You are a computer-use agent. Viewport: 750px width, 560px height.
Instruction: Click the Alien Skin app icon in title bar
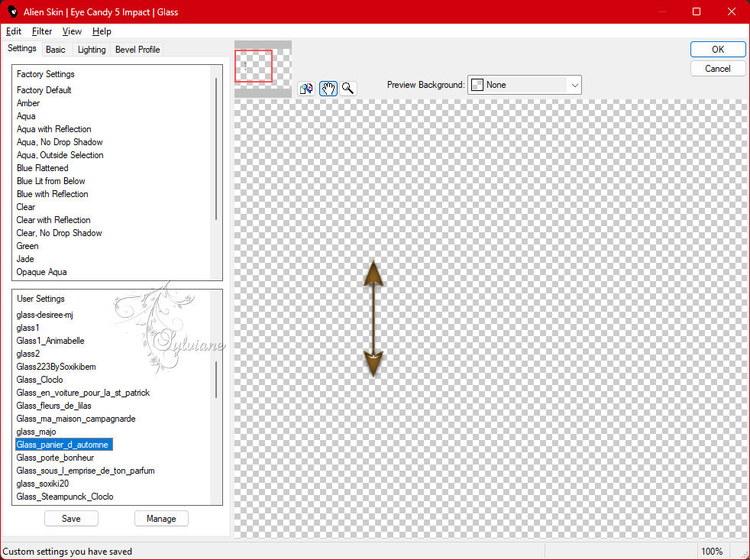click(x=12, y=12)
